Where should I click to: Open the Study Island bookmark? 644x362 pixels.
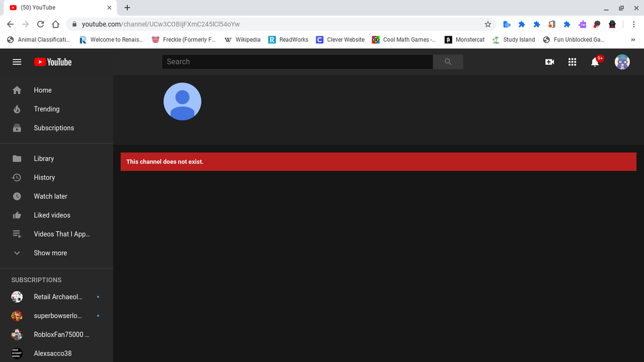pos(513,40)
